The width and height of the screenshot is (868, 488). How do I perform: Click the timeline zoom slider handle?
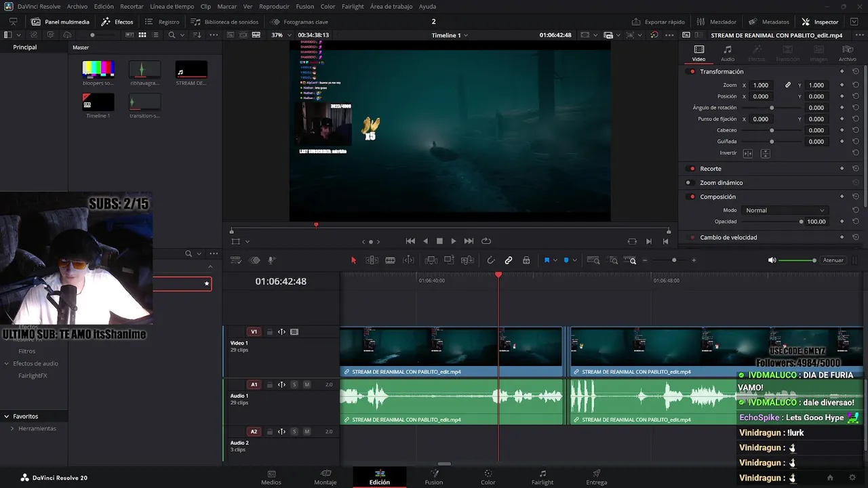click(673, 260)
